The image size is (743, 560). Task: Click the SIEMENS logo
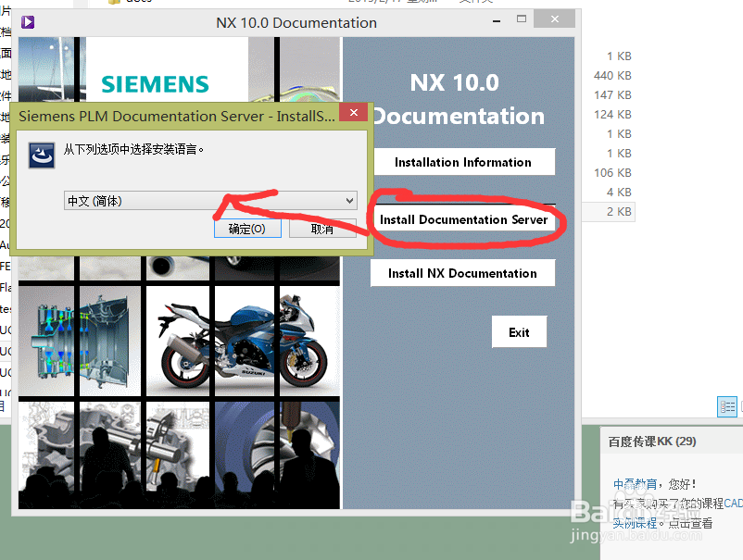(155, 84)
